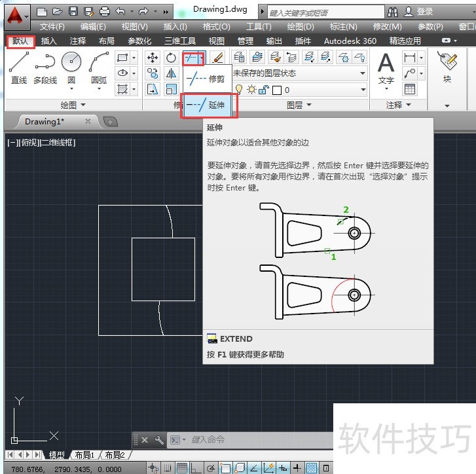Image resolution: width=476 pixels, height=474 pixels.
Task: Open the 文件(F) menu
Action: [52, 27]
